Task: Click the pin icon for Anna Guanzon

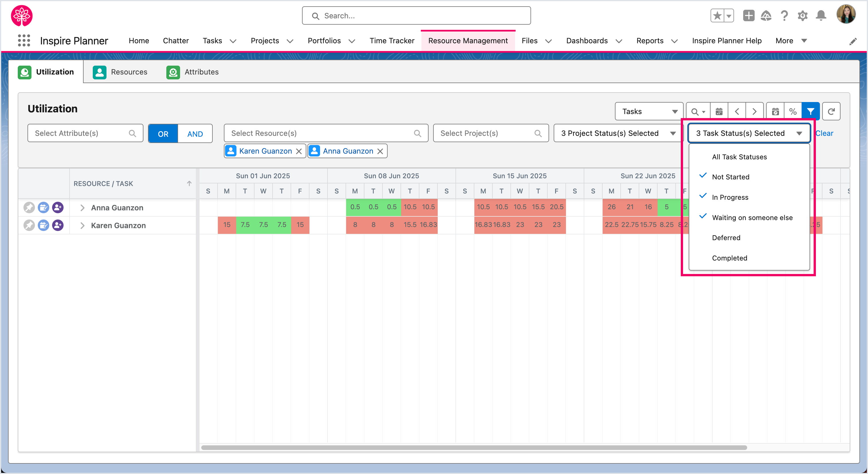Action: [29, 207]
